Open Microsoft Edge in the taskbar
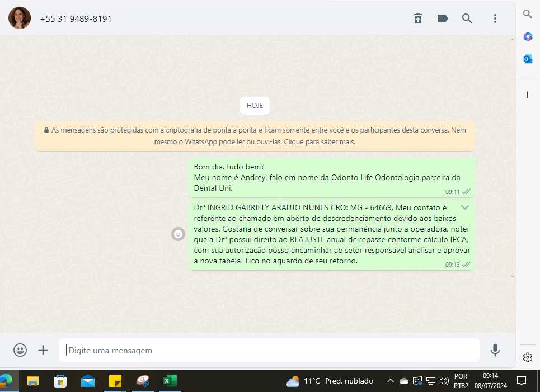The image size is (540, 392). 6,381
